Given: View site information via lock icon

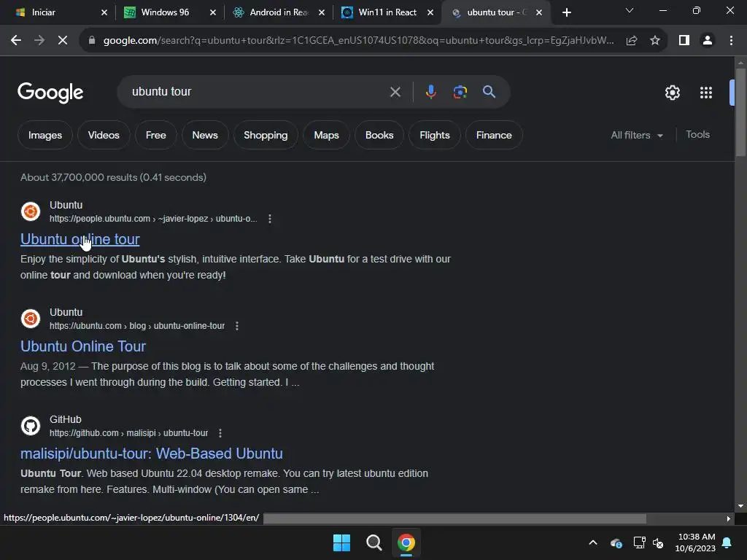Looking at the screenshot, I should pyautogui.click(x=92, y=41).
